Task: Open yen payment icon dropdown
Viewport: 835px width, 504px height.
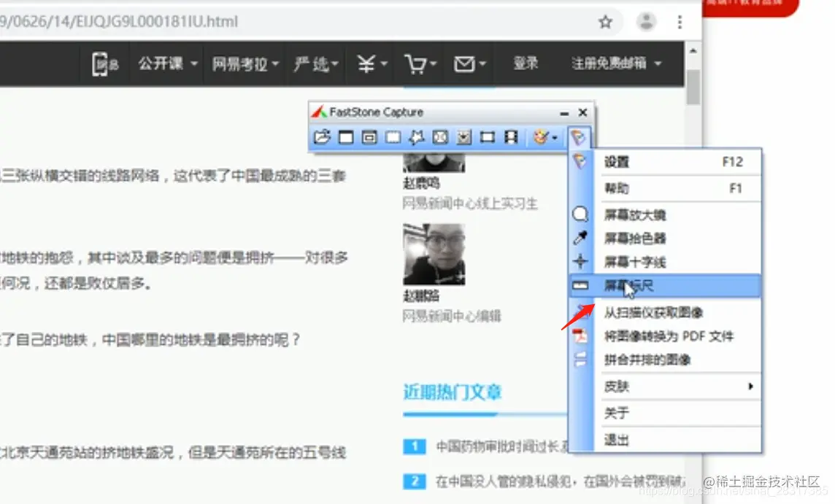Action: (x=372, y=64)
